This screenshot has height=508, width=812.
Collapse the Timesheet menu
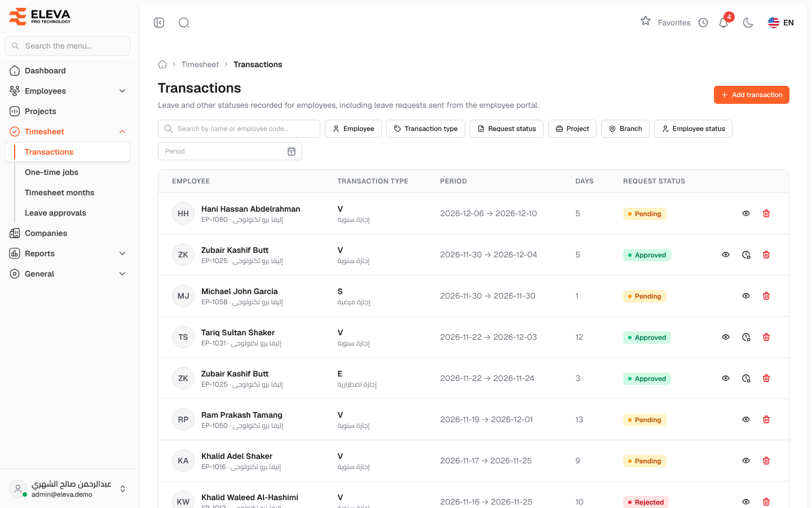68,132
